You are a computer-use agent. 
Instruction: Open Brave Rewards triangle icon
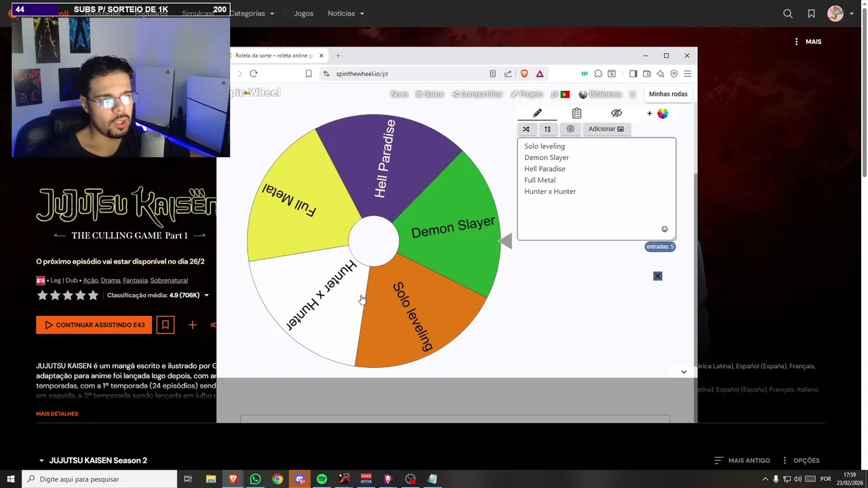point(540,73)
